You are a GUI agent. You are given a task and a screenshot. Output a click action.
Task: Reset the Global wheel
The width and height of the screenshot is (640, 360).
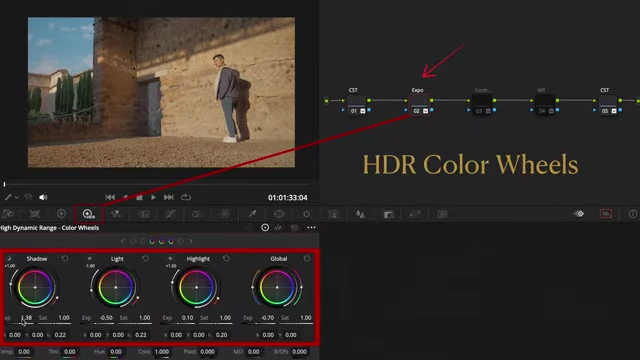pos(307,258)
